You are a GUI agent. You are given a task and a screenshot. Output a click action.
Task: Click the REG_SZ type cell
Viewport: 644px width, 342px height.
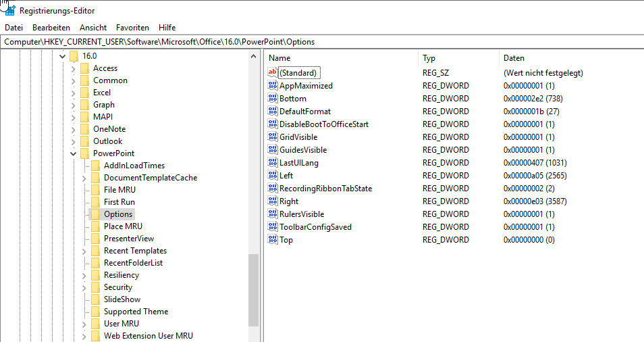click(x=436, y=73)
